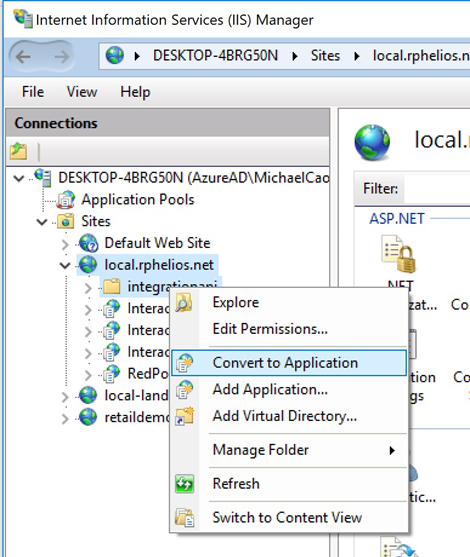
Task: Expand the local-land site node
Action: 65,396
